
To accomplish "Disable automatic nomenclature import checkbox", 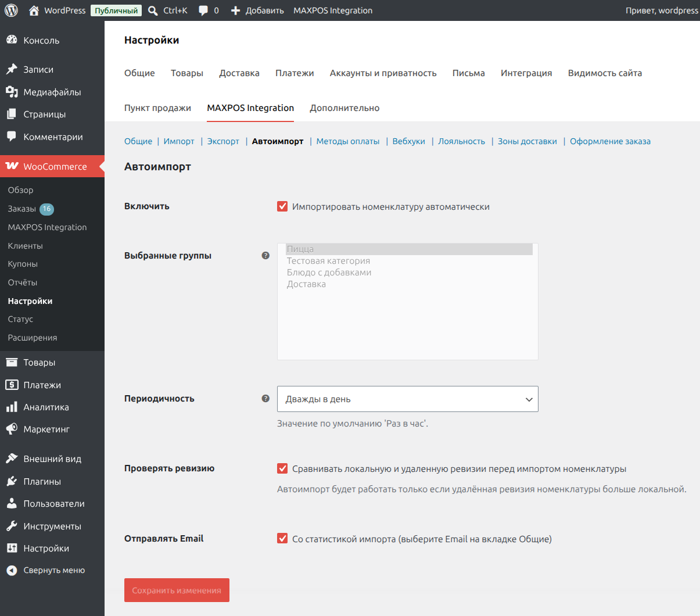I will 282,206.
